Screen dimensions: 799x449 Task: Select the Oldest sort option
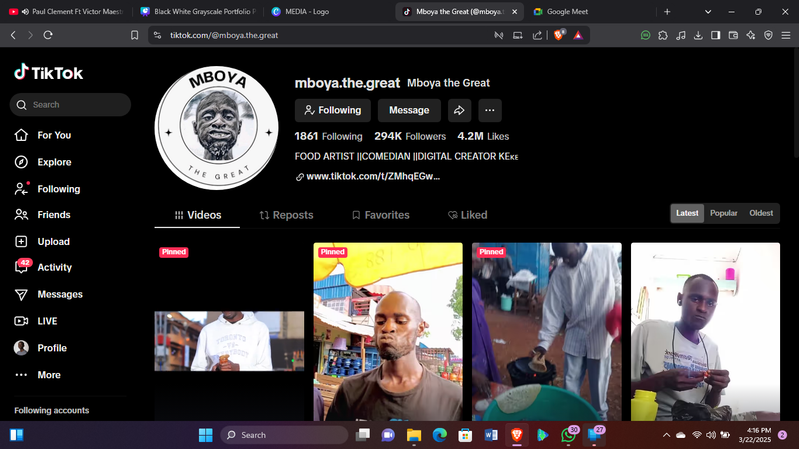(761, 213)
